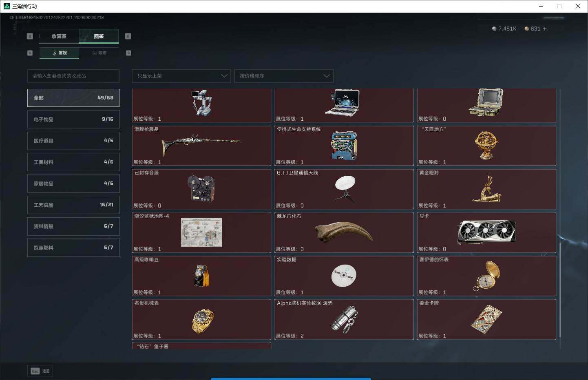Click the Q key hint icon
This screenshot has height=380, width=588.
[30, 36]
